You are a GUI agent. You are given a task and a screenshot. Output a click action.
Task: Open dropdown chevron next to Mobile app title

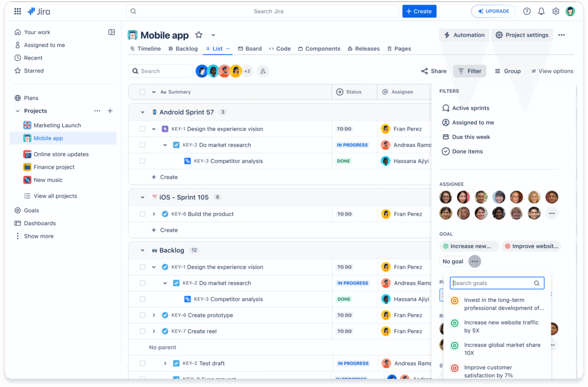coord(213,35)
